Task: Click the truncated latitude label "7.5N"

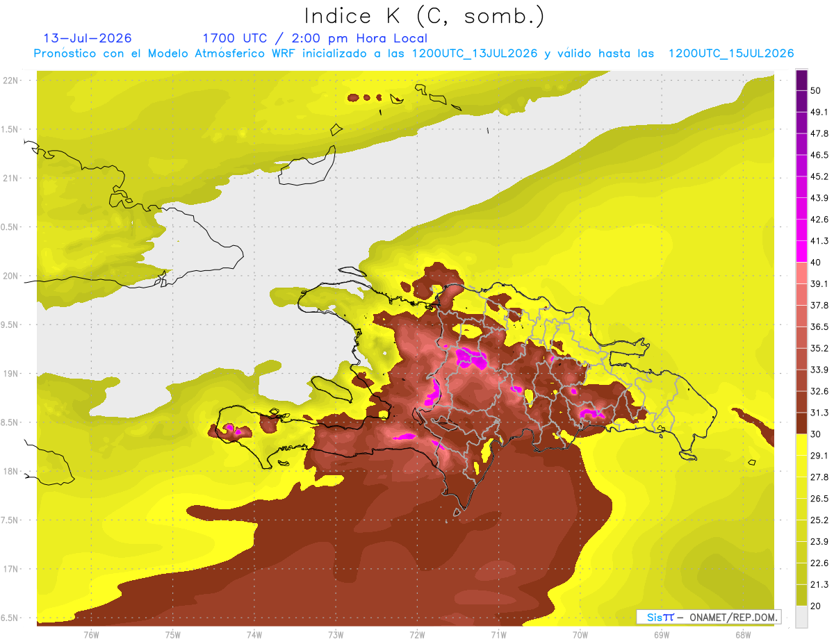Action: 10,520
